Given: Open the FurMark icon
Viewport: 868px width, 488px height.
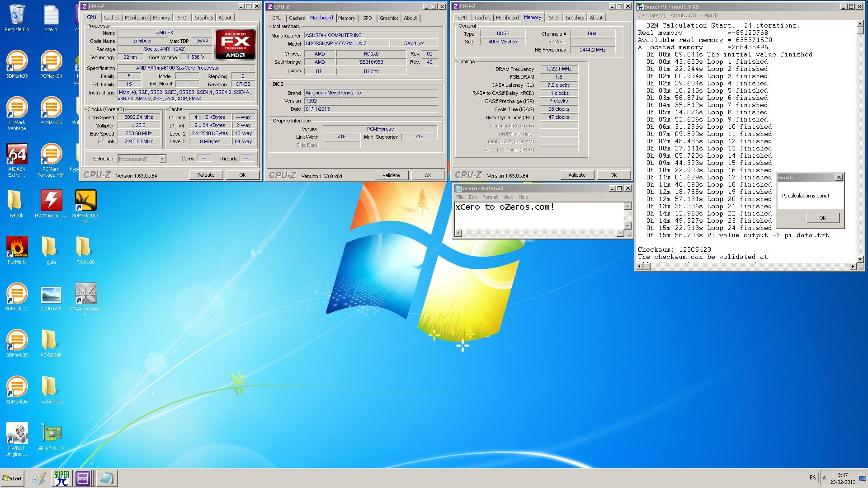Looking at the screenshot, I should pyautogui.click(x=17, y=251).
